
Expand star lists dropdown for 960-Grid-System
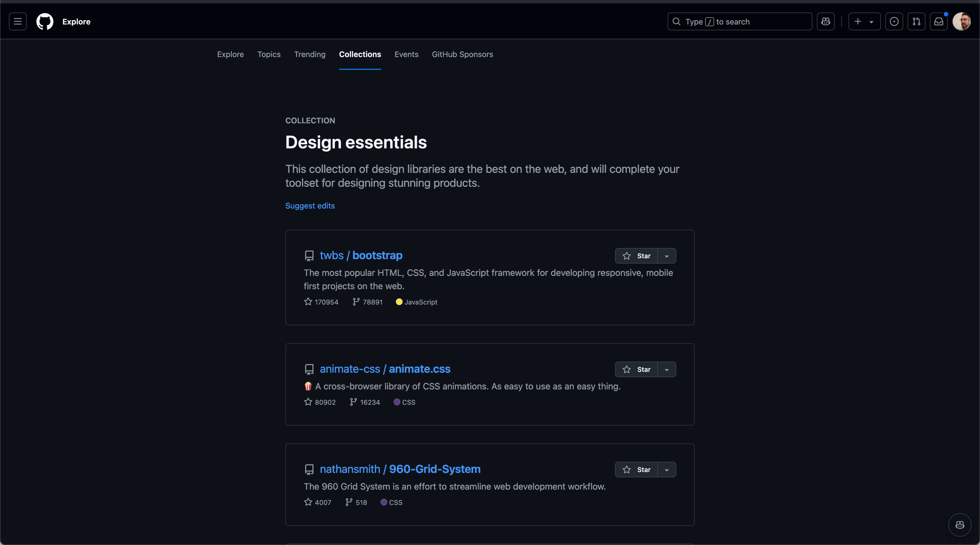click(x=667, y=470)
